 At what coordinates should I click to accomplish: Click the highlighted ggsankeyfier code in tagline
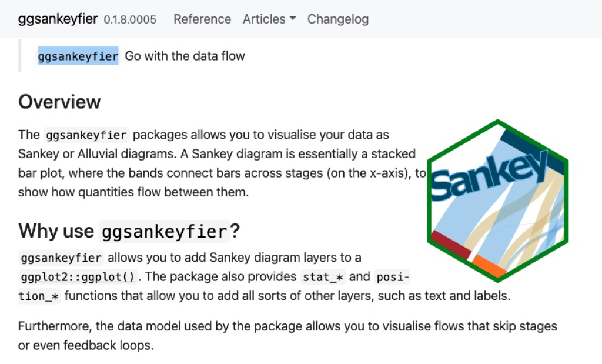[x=78, y=56]
